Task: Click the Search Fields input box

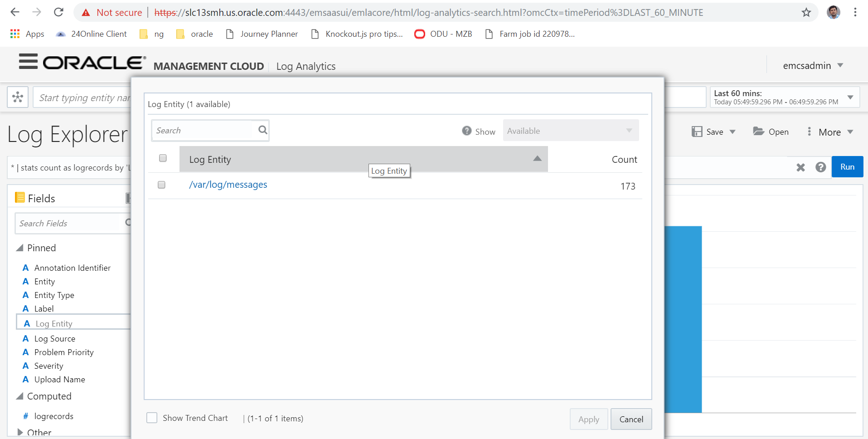Action: coord(73,224)
